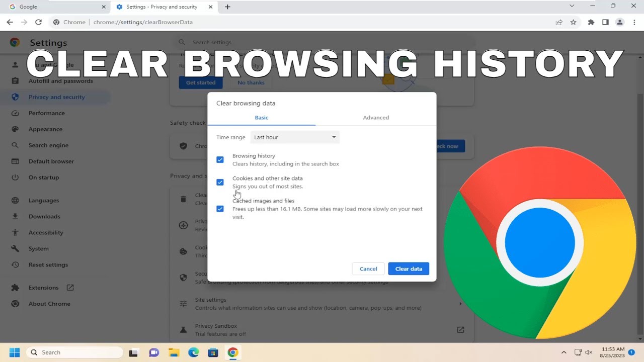Uncheck Cached images and files checkbox

220,209
